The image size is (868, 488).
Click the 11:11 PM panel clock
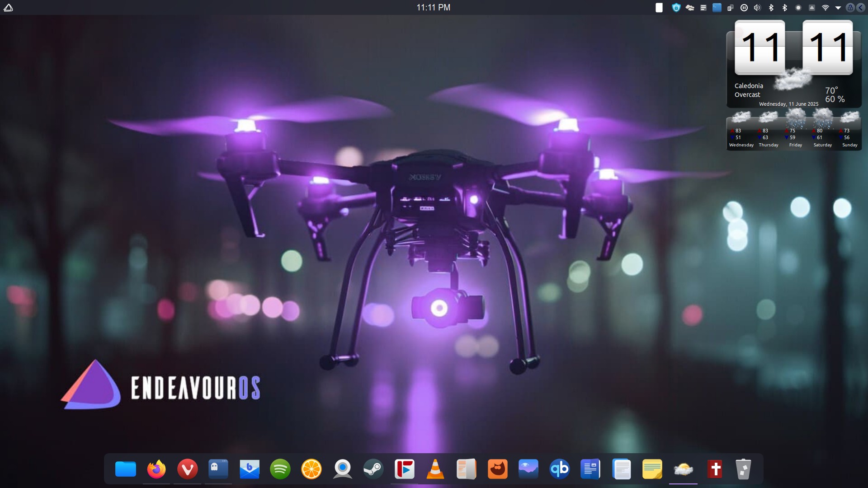[433, 8]
